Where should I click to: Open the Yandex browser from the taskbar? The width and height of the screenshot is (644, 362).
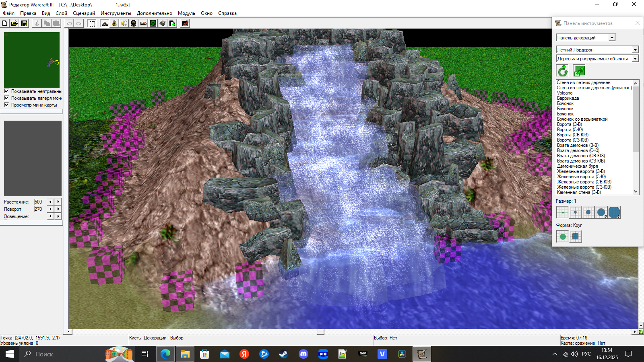[x=244, y=354]
